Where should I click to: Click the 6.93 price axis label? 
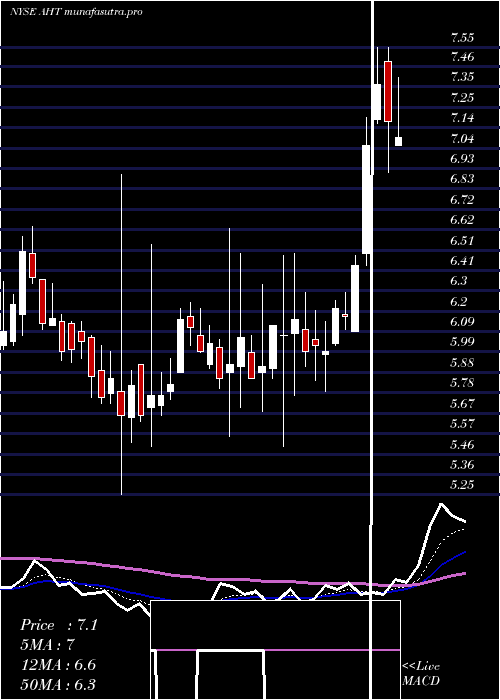click(x=462, y=158)
